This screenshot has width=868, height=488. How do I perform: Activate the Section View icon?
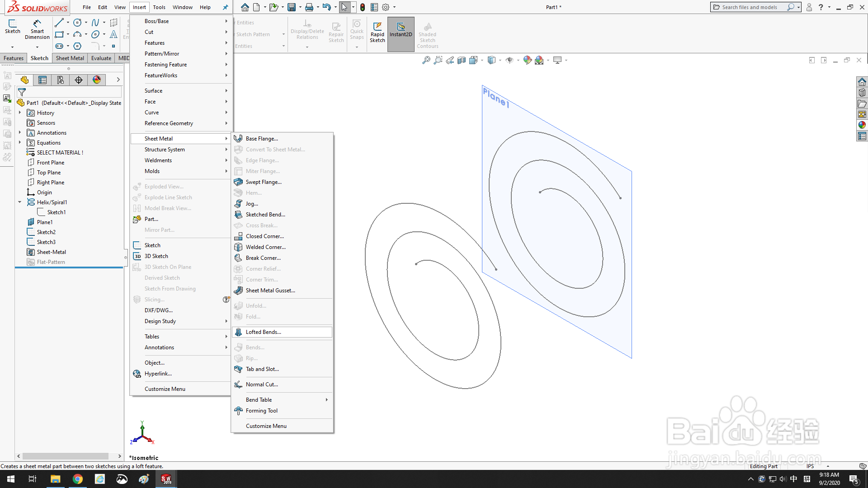(x=462, y=60)
